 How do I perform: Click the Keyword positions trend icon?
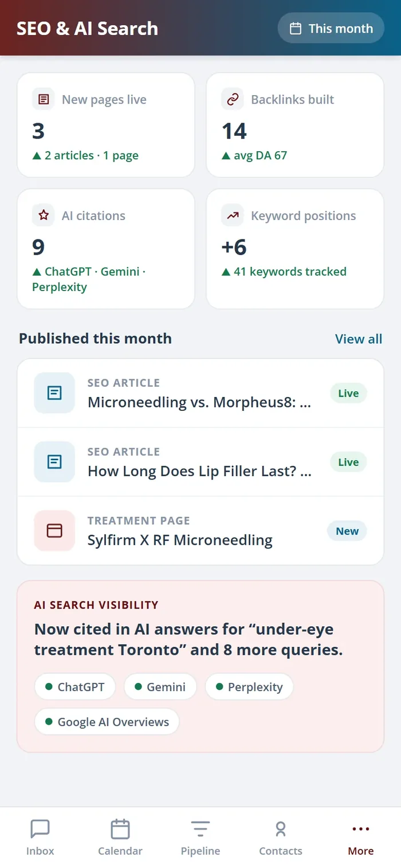[x=233, y=215]
